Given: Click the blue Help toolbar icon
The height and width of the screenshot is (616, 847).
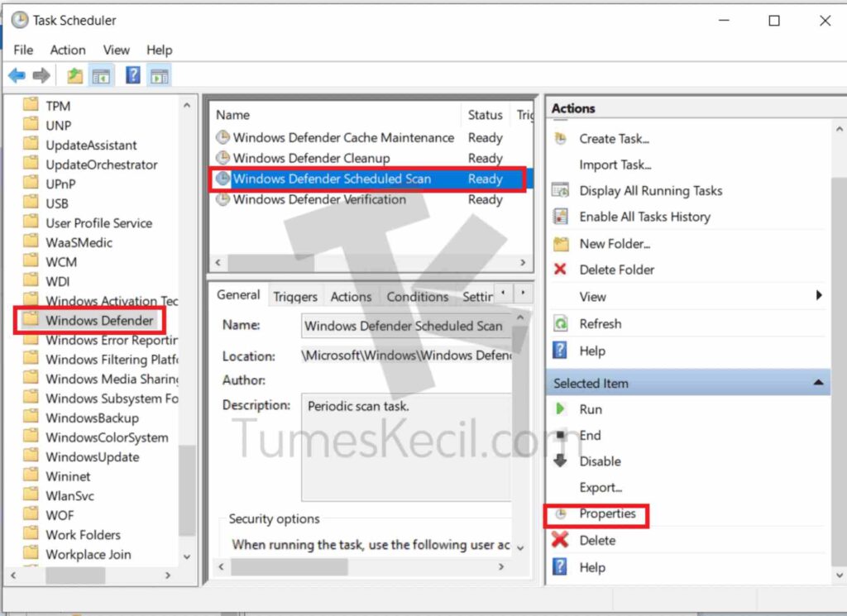Looking at the screenshot, I should coord(133,75).
